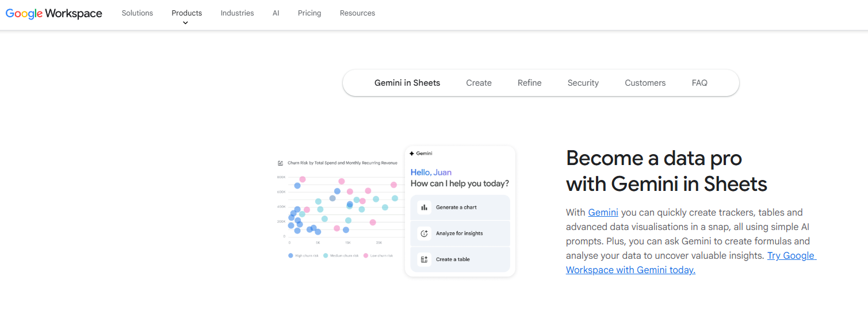
Task: Click the Generate a chart bar icon
Action: coord(425,207)
